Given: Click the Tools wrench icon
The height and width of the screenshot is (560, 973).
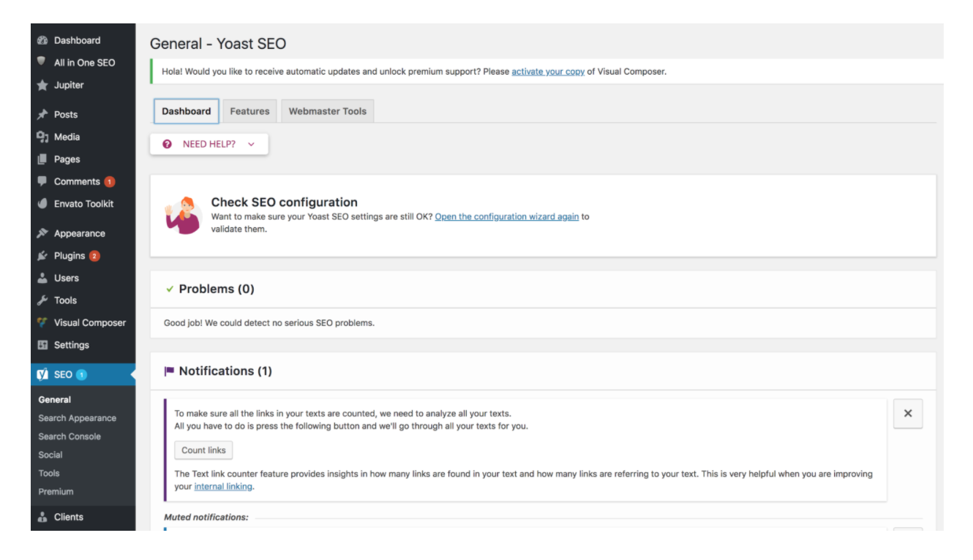Looking at the screenshot, I should 42,300.
